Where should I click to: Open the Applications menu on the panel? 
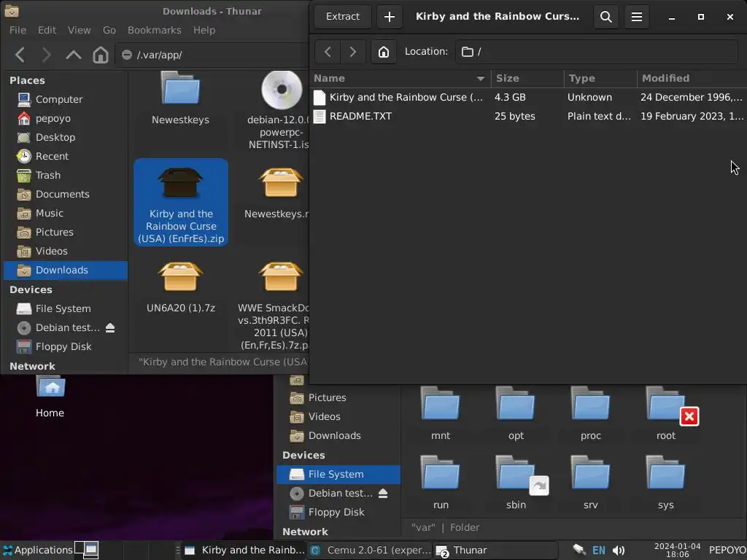click(x=37, y=550)
